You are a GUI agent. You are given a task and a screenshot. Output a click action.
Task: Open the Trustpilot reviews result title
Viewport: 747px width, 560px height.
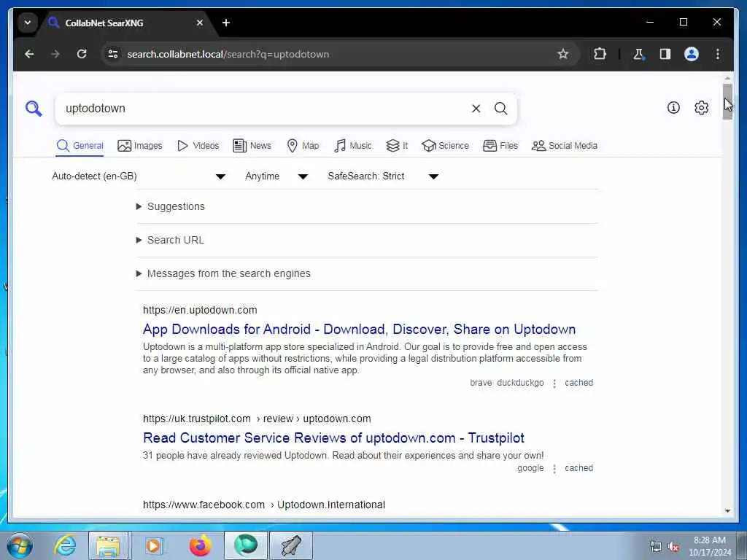point(333,438)
